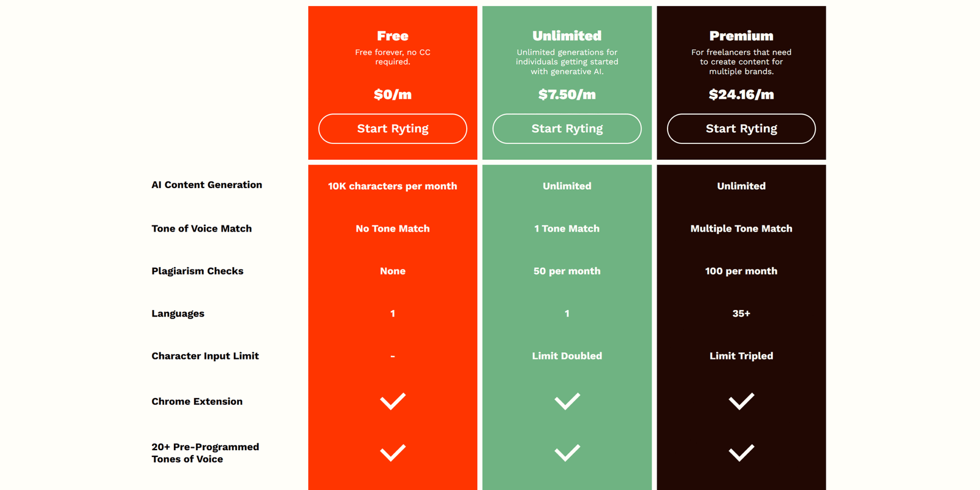980x490 pixels.
Task: Click Chrome Extension checkmark in Premium column
Action: coord(741,401)
